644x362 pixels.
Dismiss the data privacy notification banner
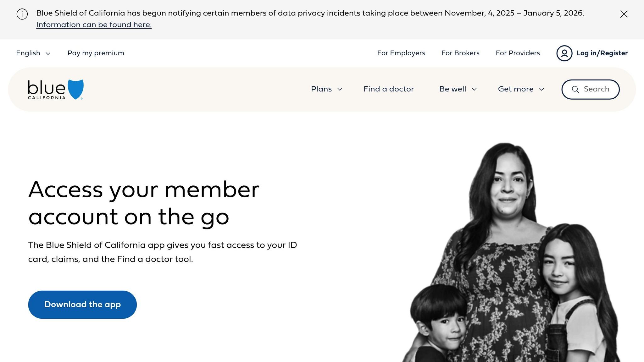[624, 14]
